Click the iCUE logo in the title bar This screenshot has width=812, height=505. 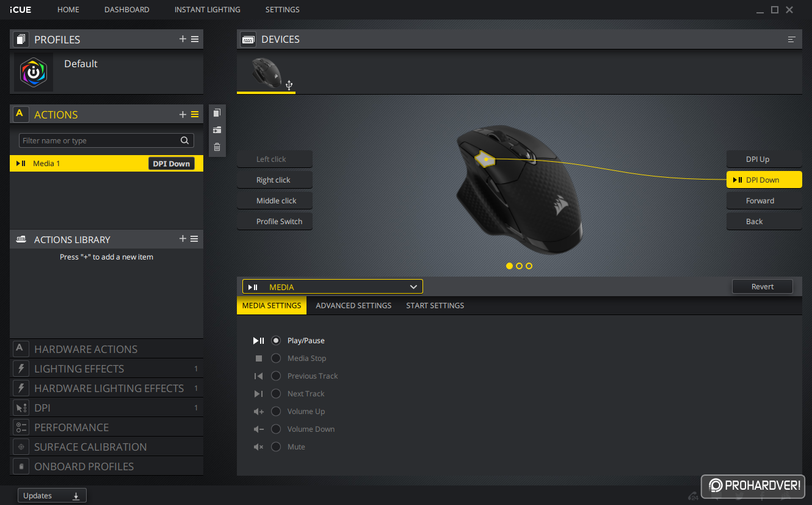pos(20,10)
